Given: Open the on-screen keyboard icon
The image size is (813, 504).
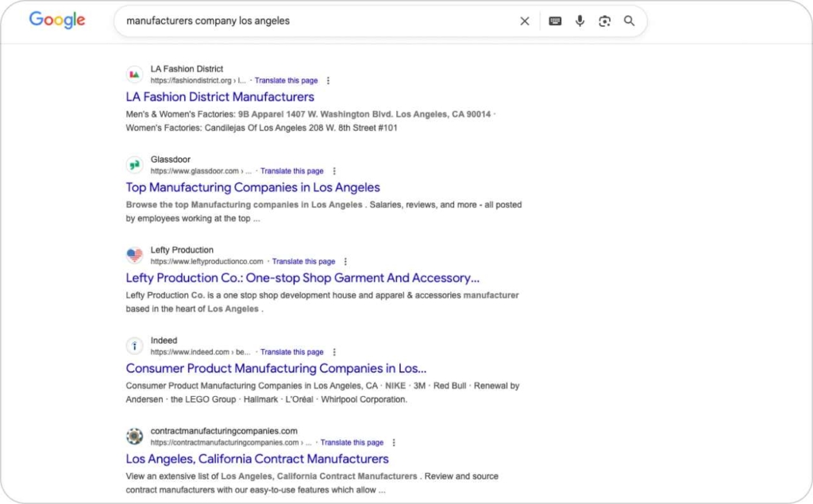Looking at the screenshot, I should click(554, 21).
